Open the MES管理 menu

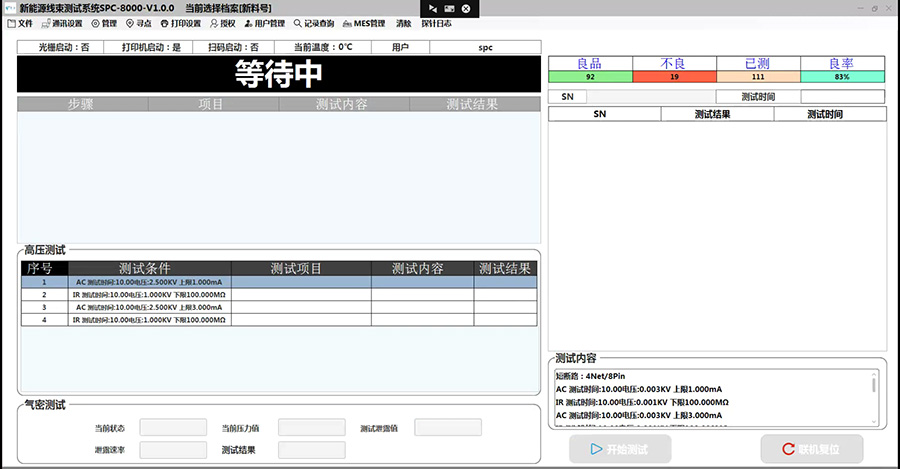pos(363,23)
